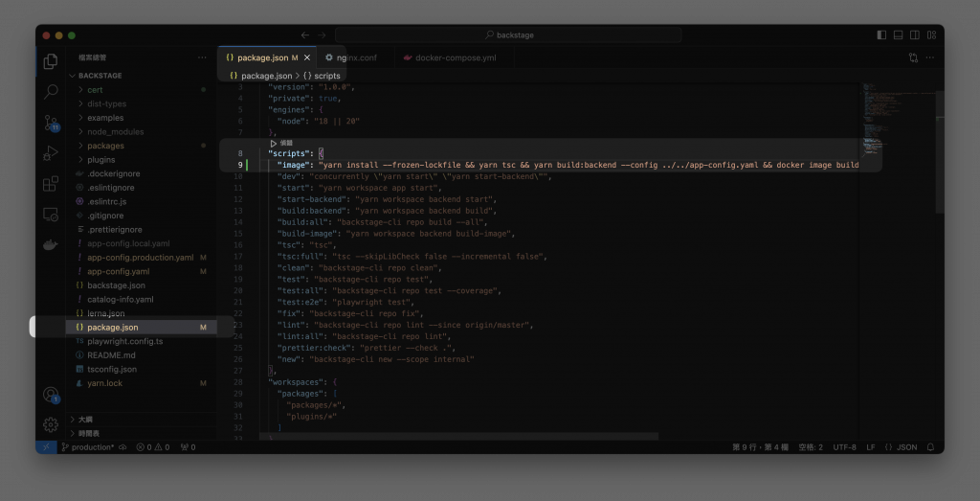This screenshot has height=501, width=980.
Task: Click forwarded ports 0 status item
Action: point(188,447)
